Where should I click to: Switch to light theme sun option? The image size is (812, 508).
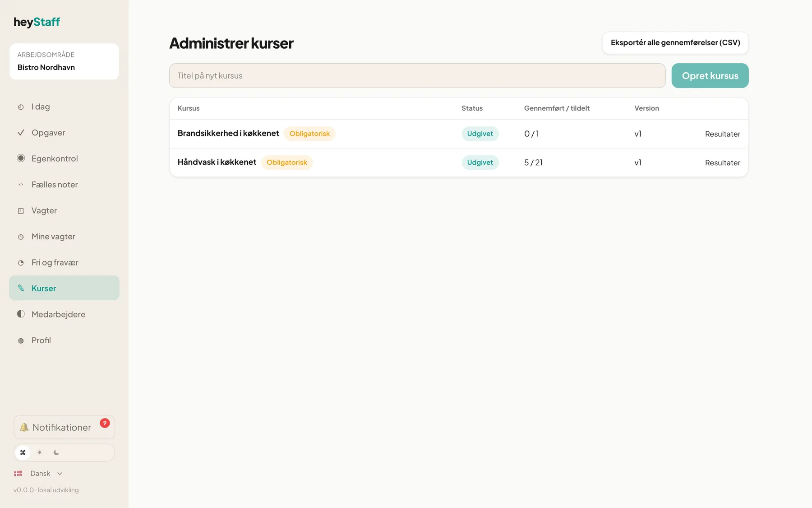(40, 452)
